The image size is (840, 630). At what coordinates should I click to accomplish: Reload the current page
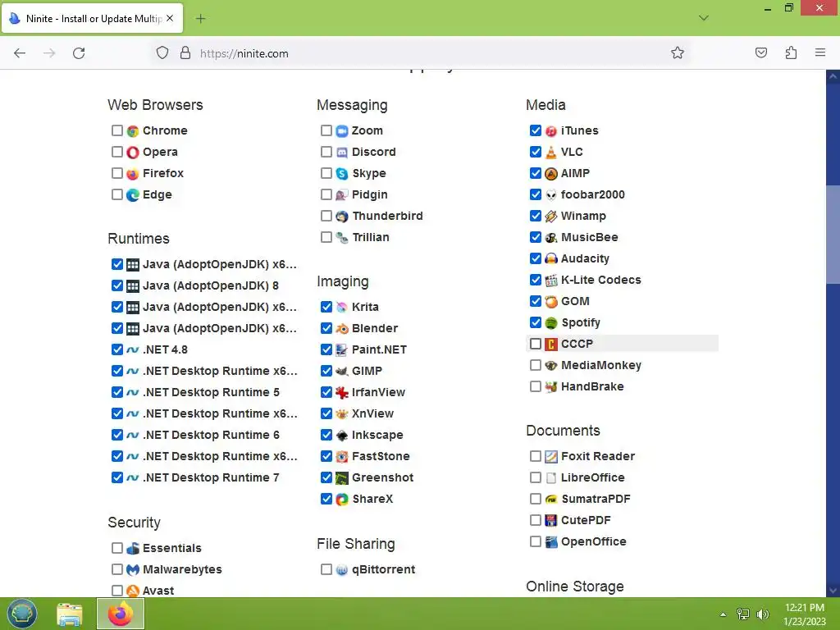[79, 52]
